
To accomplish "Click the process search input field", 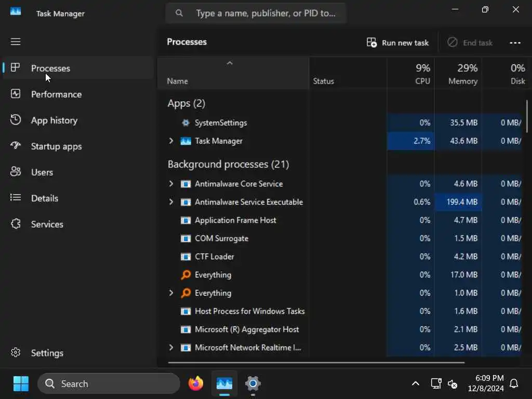I will pyautogui.click(x=256, y=13).
